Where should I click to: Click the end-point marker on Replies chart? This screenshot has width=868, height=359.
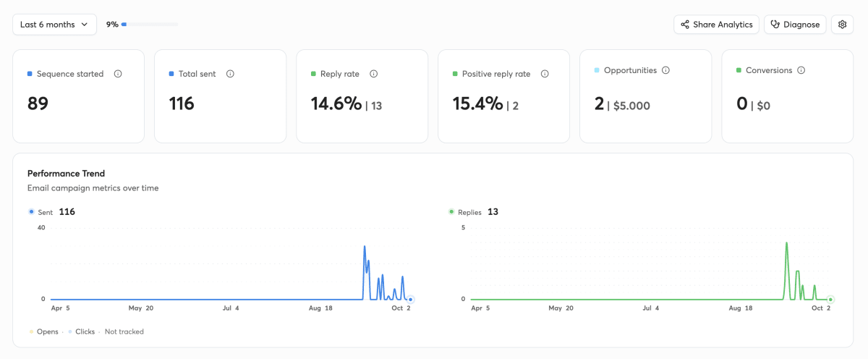(830, 299)
